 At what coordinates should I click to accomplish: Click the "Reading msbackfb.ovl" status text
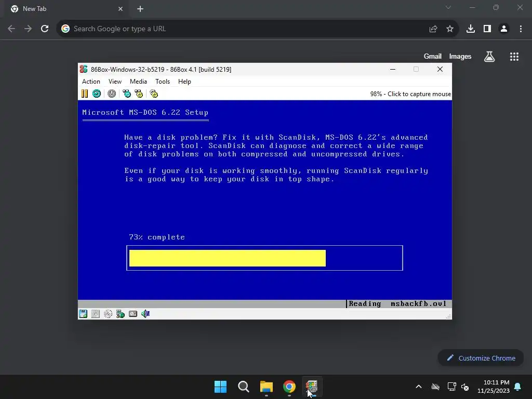[397, 303]
